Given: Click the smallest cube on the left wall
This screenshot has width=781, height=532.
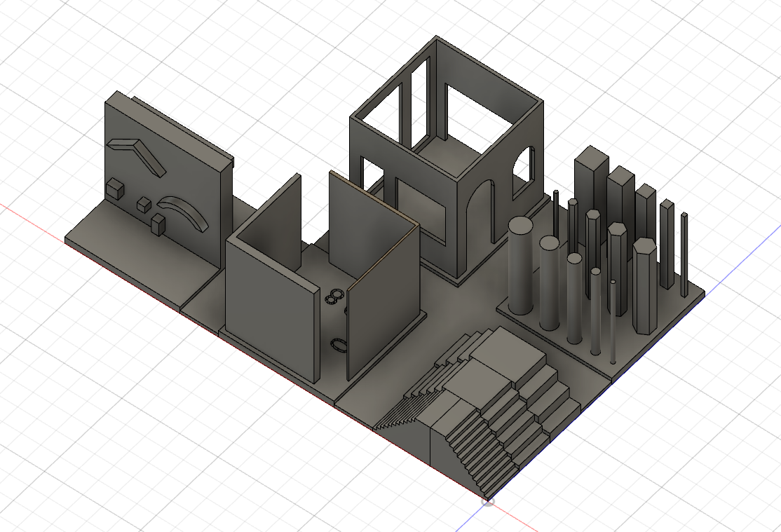Looking at the screenshot, I should coord(144,205).
